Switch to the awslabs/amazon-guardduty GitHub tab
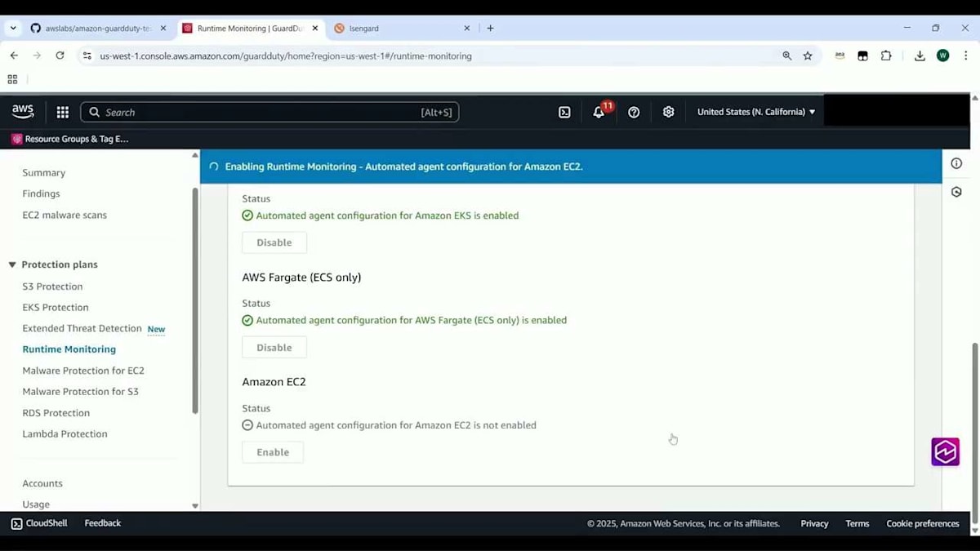Viewport: 980px width, 551px height. point(98,28)
